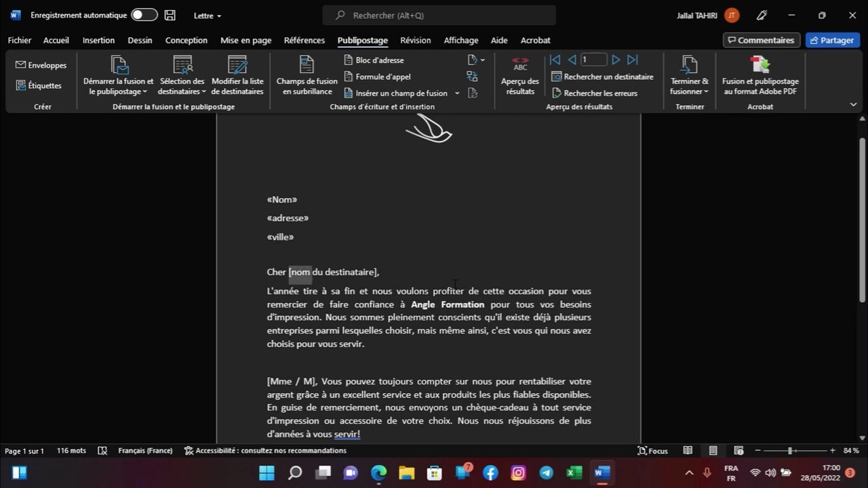Viewport: 868px width, 488px height.
Task: Click the 84 % zoom level
Action: point(851,451)
